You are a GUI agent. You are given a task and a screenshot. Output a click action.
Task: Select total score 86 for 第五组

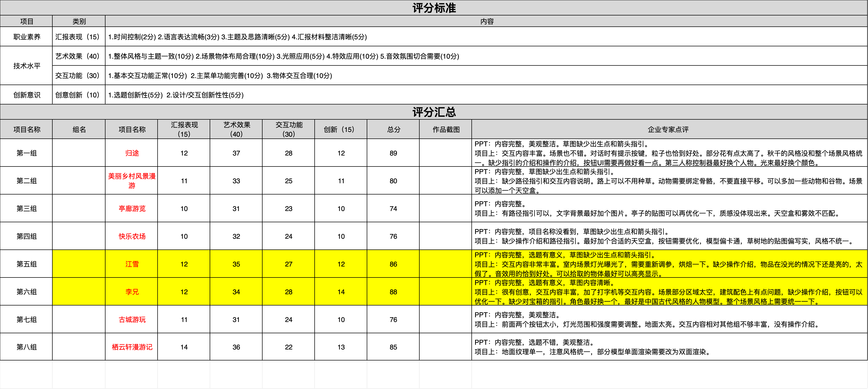(393, 264)
